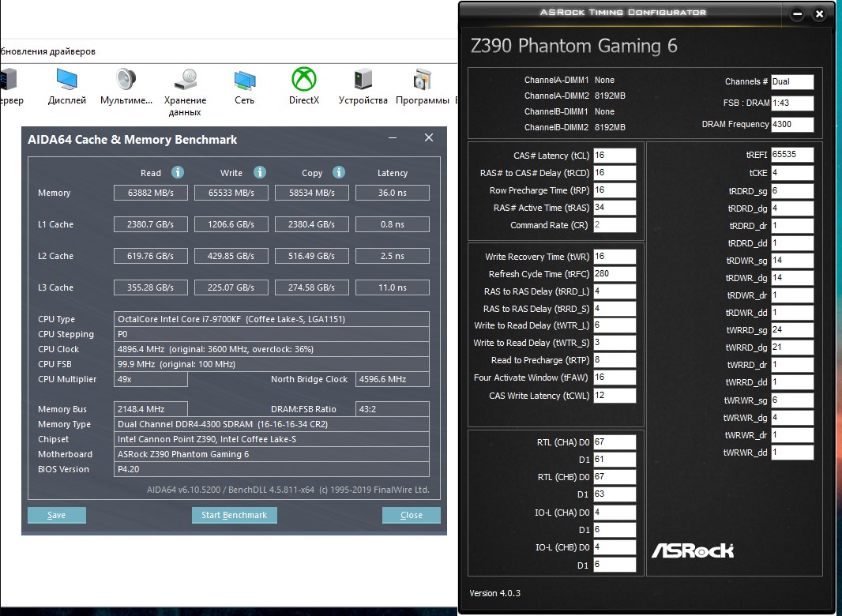
Task: Click the Close button in AIDA64 benchmark
Action: tap(412, 515)
